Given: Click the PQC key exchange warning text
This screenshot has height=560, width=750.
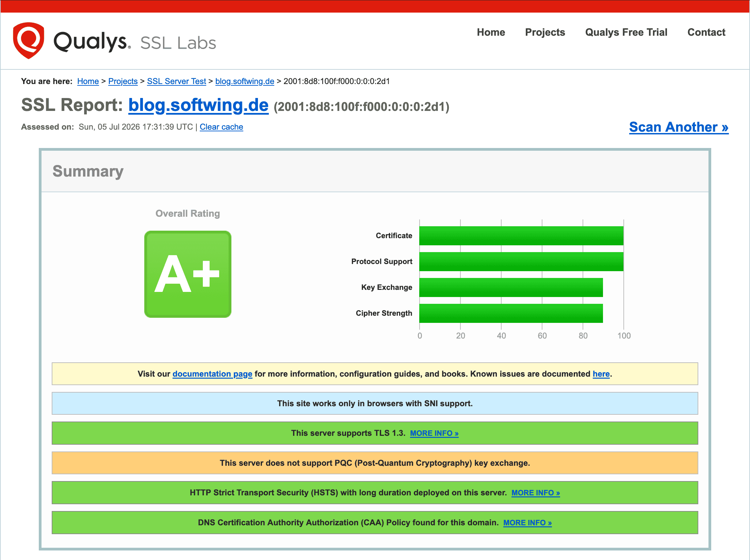Looking at the screenshot, I should pyautogui.click(x=375, y=463).
